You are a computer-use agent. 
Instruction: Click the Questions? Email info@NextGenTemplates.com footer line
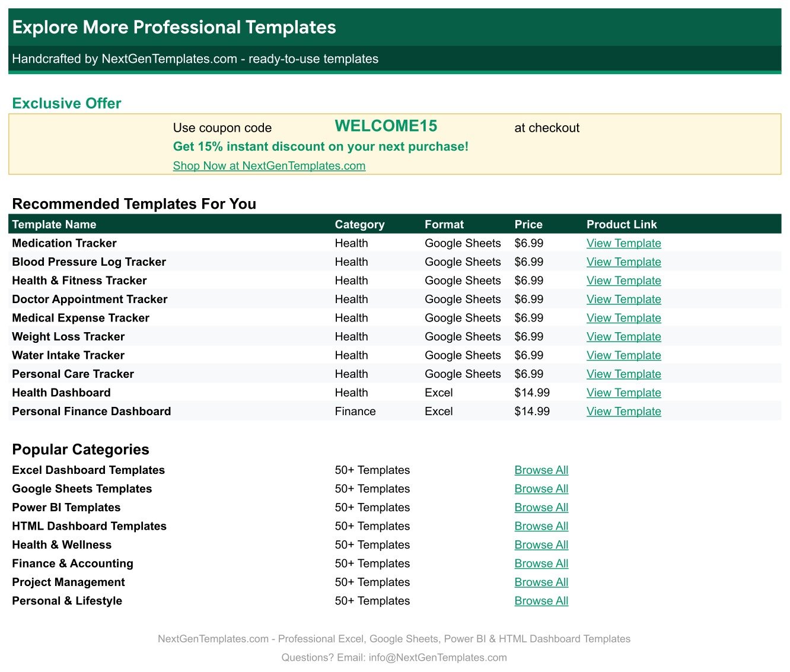pyautogui.click(x=394, y=658)
